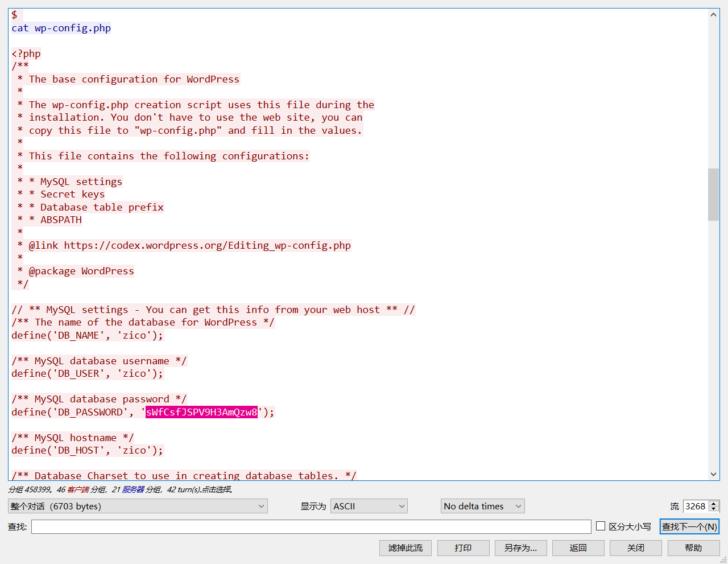
Task: Open the No delta times dropdown
Action: coord(482,506)
